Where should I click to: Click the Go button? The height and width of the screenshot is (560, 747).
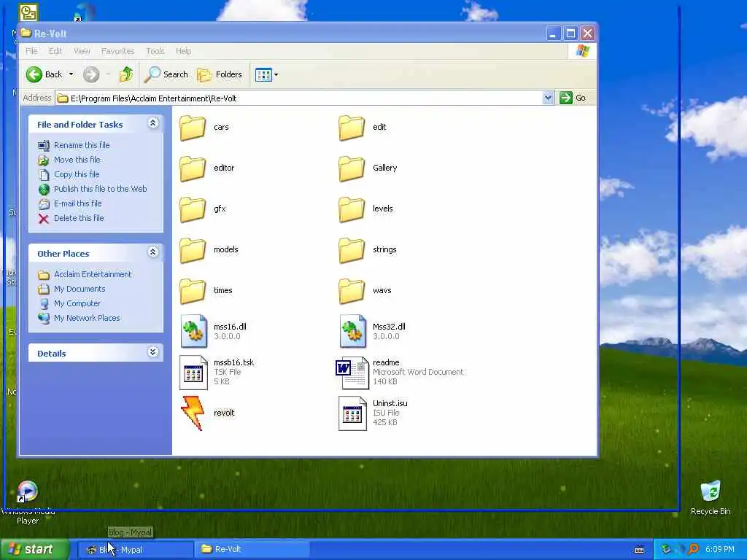click(573, 98)
